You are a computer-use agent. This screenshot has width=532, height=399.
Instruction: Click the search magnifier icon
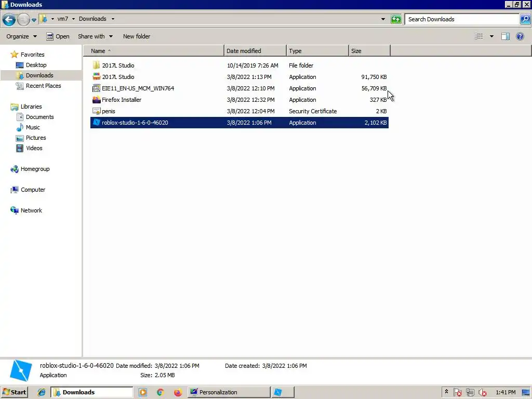525,19
